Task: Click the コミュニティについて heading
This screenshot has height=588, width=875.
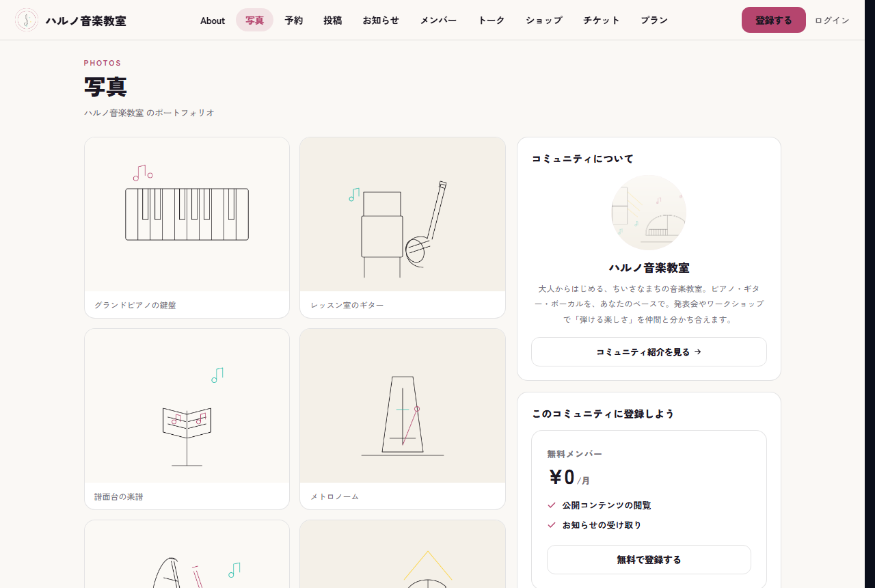Action: (x=582, y=159)
